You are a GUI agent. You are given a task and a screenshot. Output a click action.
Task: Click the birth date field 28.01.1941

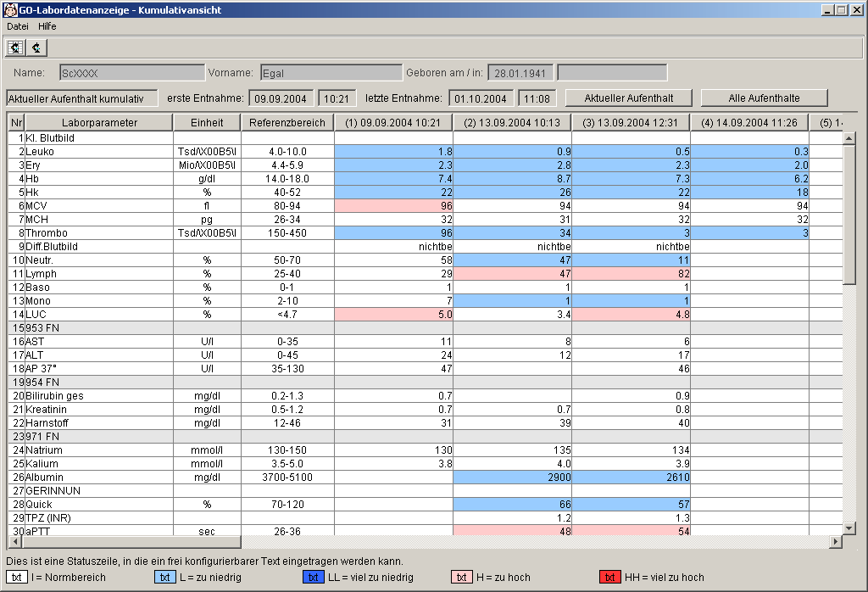[x=520, y=73]
